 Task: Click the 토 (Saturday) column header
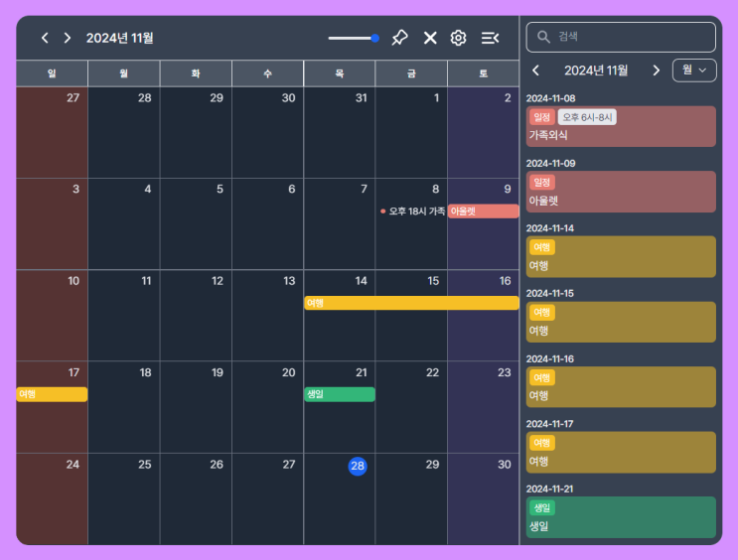pos(484,73)
